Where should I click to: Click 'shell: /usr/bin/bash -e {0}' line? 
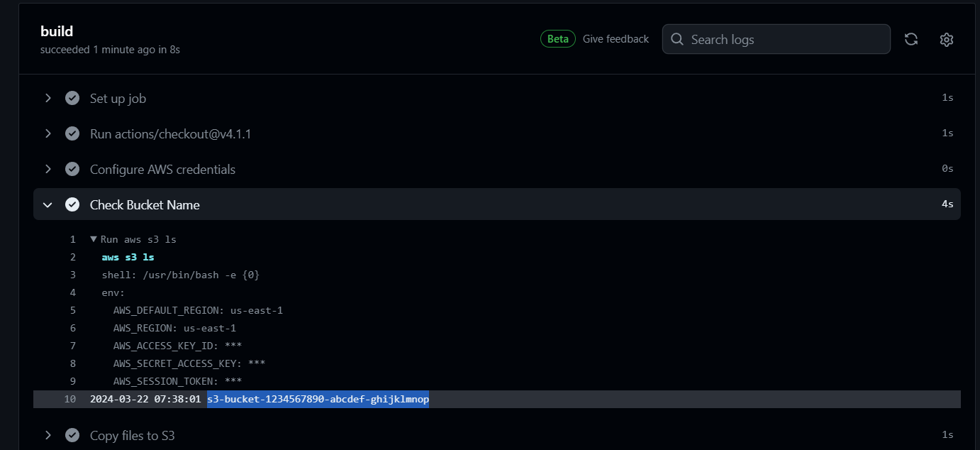180,275
